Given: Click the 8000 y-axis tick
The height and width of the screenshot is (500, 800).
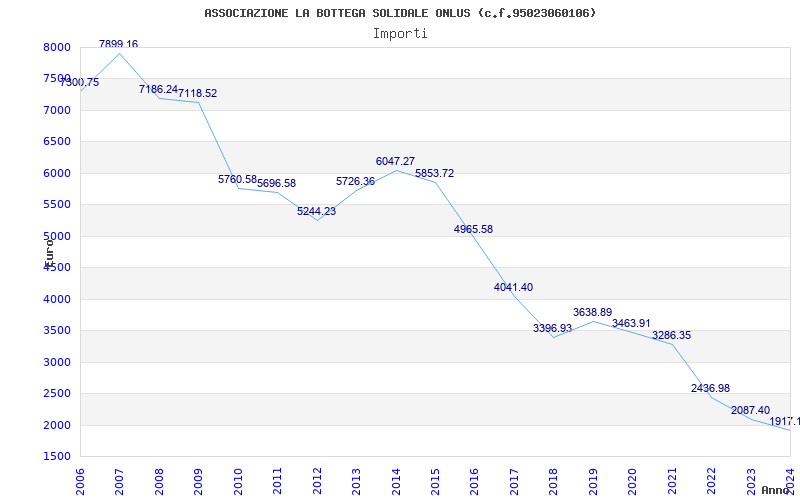Looking at the screenshot, I should [57, 47].
